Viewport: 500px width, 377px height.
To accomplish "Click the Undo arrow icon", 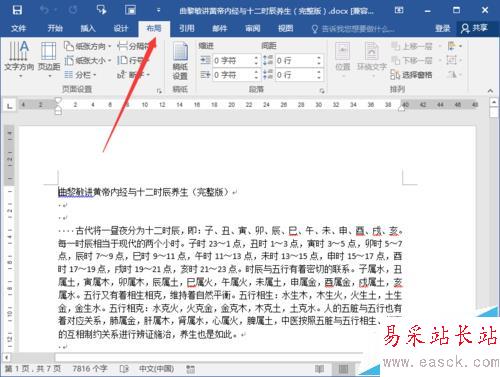I will [44, 10].
